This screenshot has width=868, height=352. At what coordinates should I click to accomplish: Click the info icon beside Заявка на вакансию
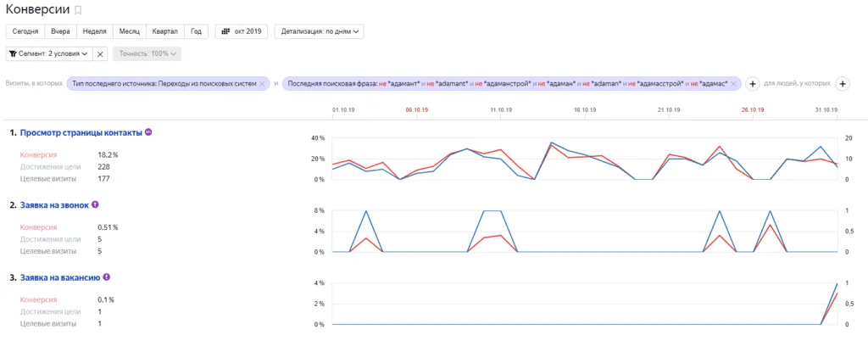pyautogui.click(x=106, y=277)
